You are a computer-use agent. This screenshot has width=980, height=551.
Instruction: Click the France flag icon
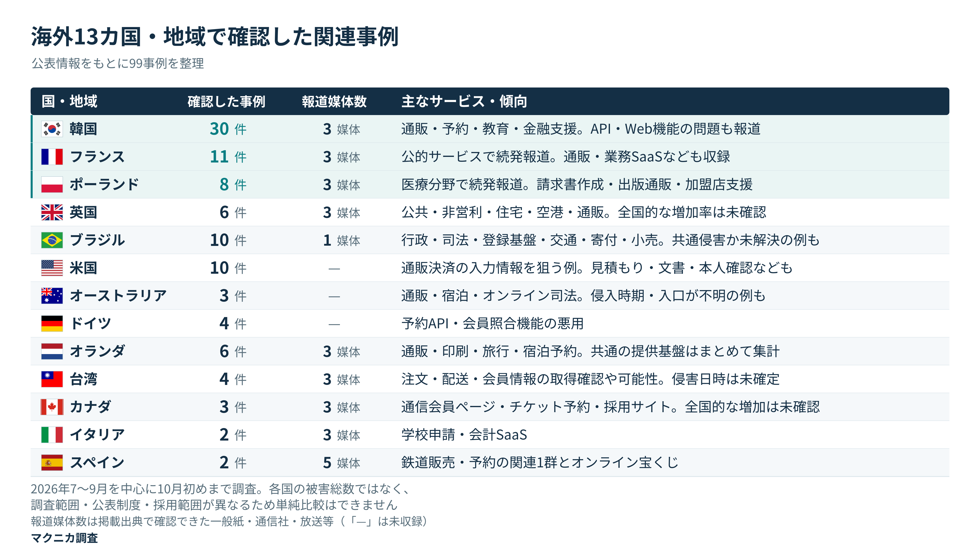pyautogui.click(x=52, y=157)
